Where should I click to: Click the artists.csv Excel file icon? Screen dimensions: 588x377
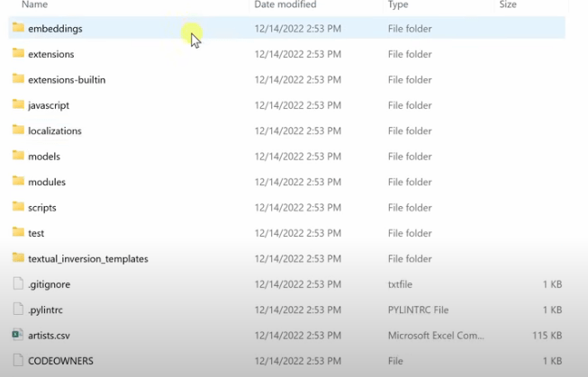pos(18,335)
